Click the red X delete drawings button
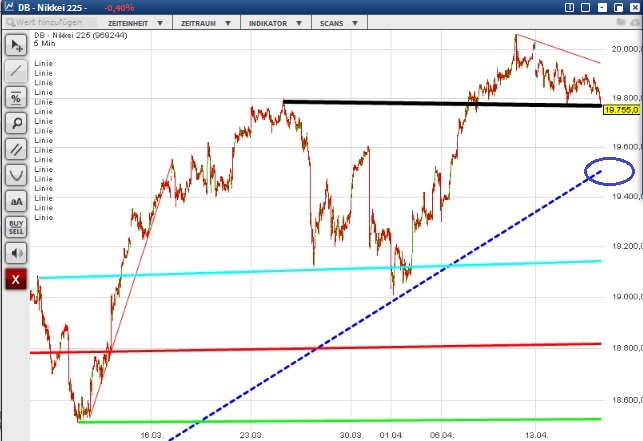 tap(16, 279)
